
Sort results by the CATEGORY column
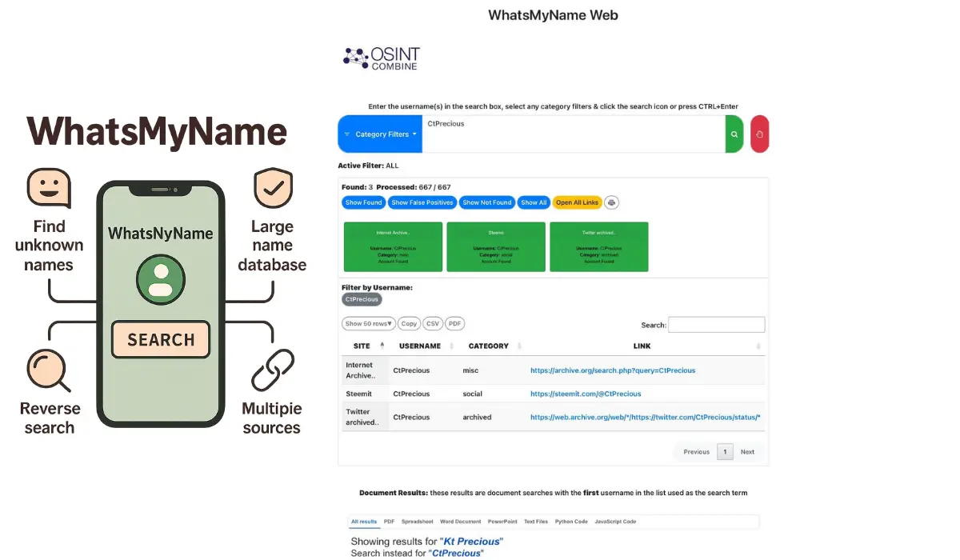click(x=490, y=346)
